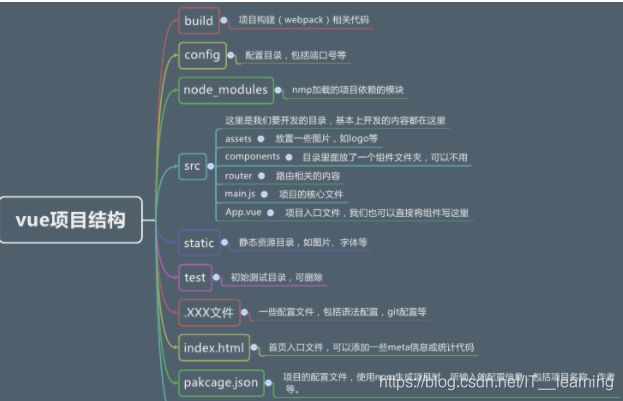This screenshot has width=623, height=401.
Task: Select the config node
Action: (202, 55)
